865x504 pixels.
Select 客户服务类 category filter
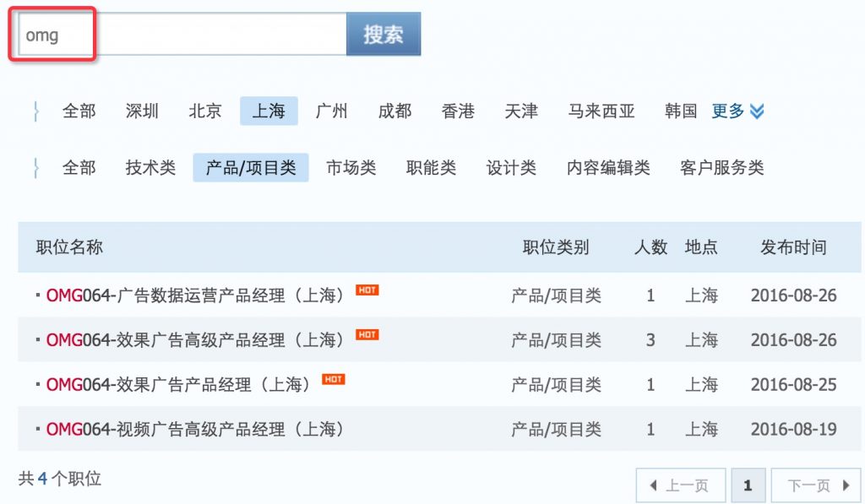point(721,168)
